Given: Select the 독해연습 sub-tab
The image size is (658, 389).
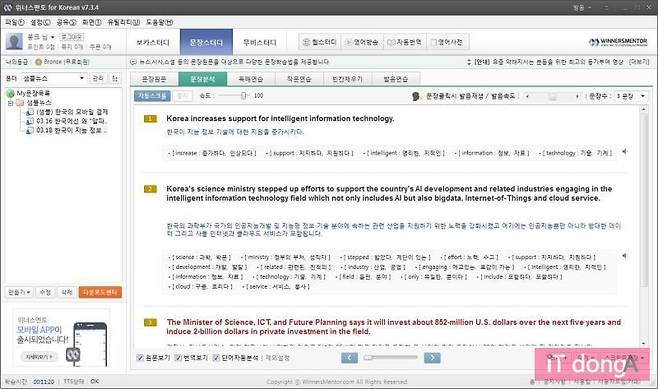Looking at the screenshot, I should click(x=251, y=79).
